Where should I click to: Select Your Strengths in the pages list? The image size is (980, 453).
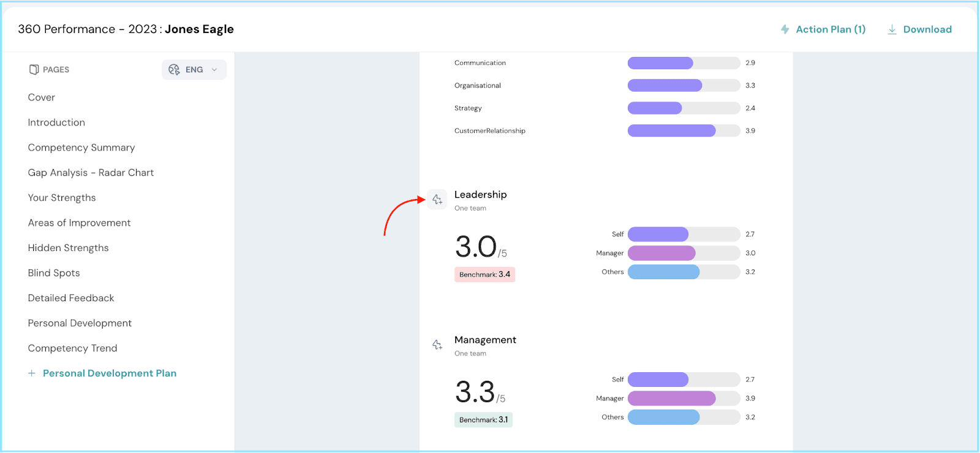[x=62, y=198]
